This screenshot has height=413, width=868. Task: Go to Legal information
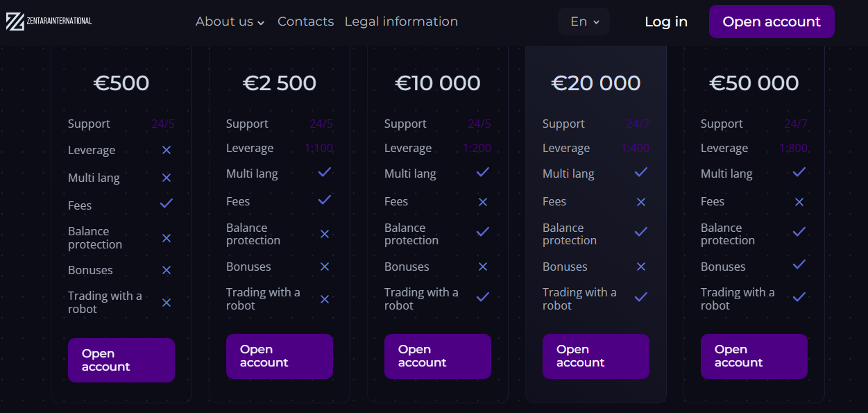(x=401, y=22)
